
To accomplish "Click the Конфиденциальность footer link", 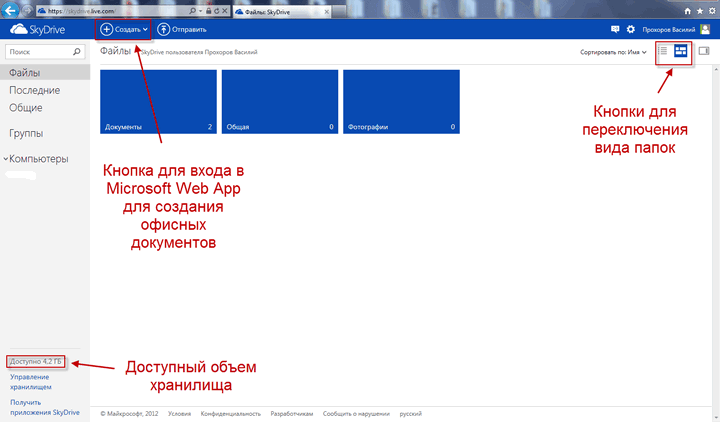I will pyautogui.click(x=230, y=413).
